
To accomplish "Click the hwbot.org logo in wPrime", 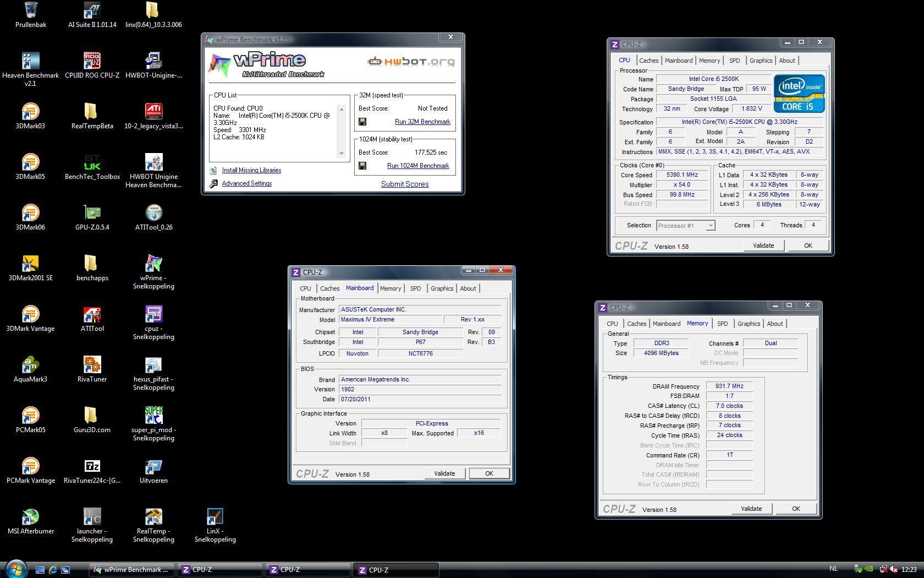I will [411, 62].
